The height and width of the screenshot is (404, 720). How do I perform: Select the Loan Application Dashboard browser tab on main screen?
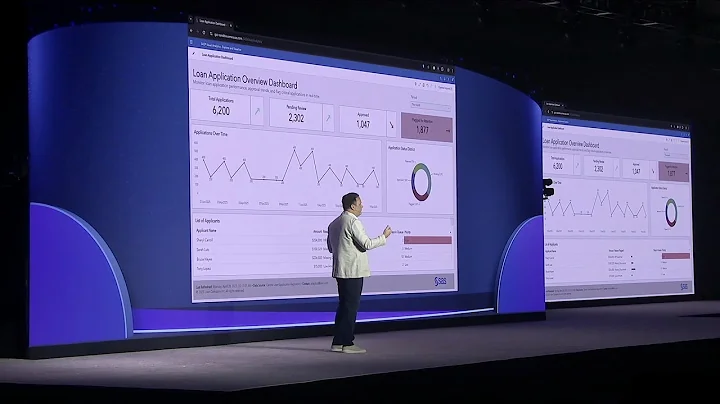[x=214, y=23]
